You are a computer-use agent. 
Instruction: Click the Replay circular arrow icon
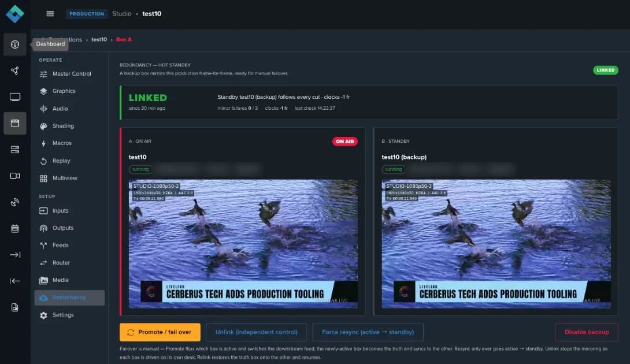tap(43, 161)
